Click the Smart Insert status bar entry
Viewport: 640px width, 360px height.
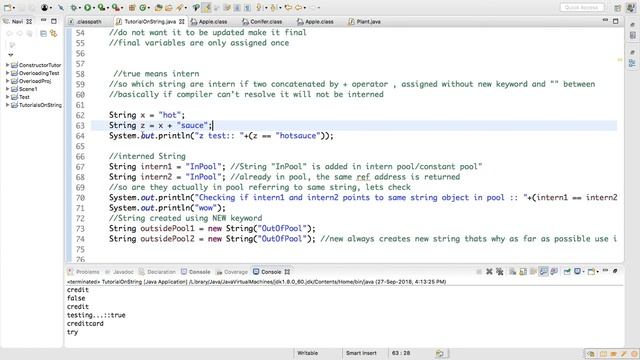(x=361, y=353)
